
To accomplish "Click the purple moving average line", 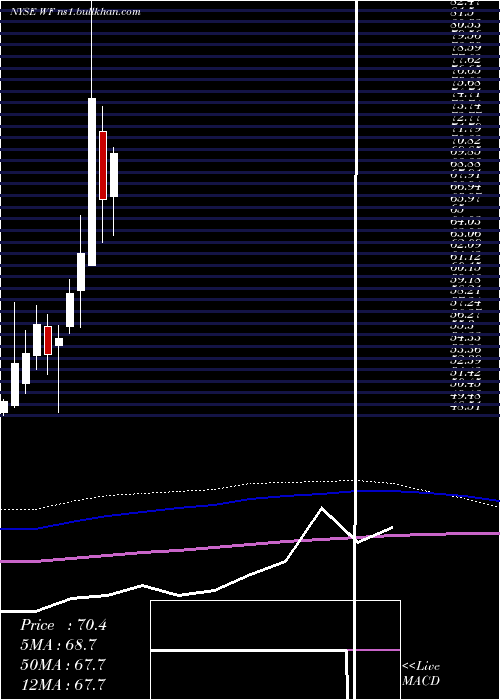I will [250, 545].
